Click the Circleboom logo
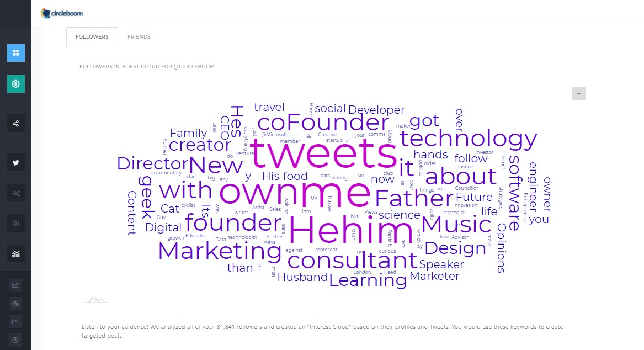This screenshot has height=350, width=644. tap(62, 13)
